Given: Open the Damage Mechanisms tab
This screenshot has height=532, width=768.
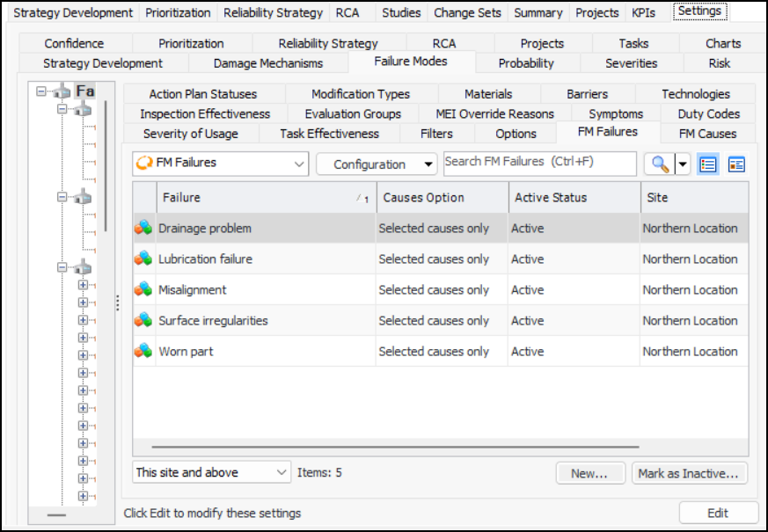Looking at the screenshot, I should click(268, 63).
